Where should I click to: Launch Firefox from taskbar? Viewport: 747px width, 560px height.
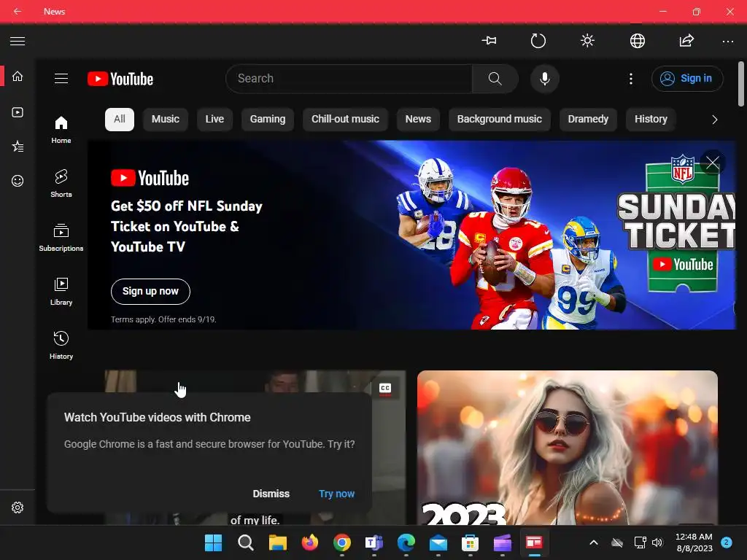(x=310, y=542)
